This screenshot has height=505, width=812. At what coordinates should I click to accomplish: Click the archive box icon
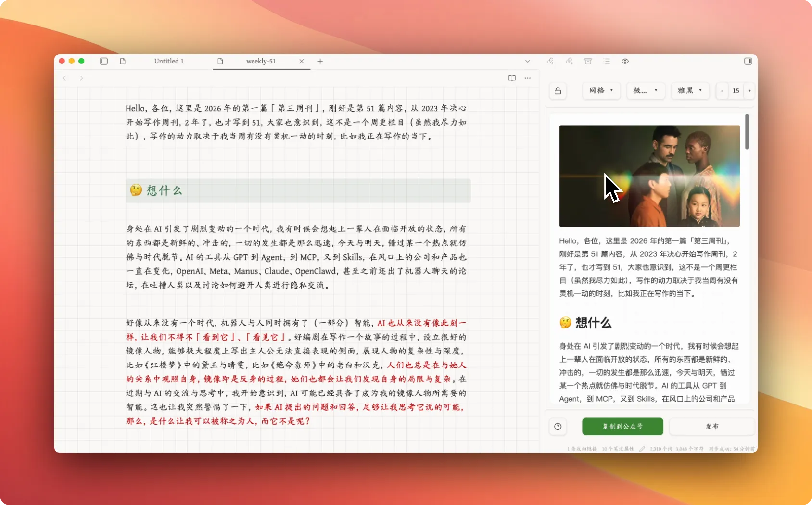tap(588, 61)
